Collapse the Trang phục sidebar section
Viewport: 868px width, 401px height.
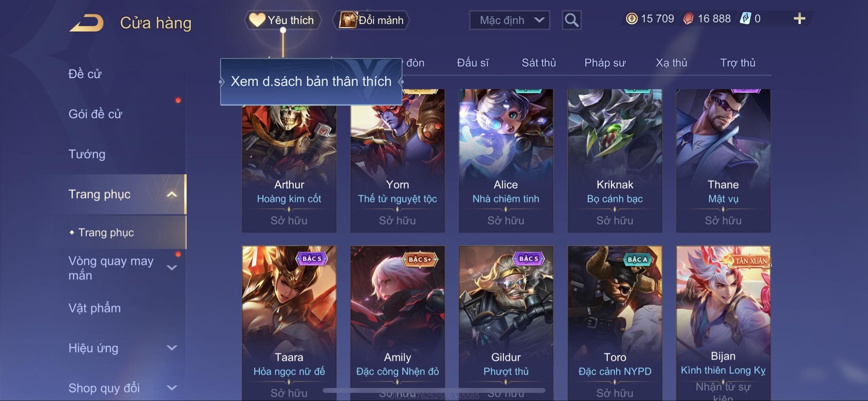pos(172,194)
